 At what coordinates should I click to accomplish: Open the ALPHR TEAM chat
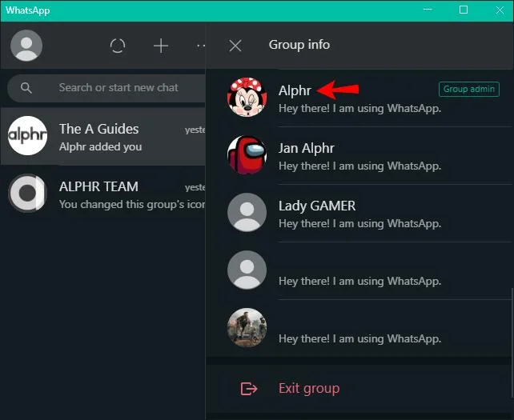tap(103, 194)
